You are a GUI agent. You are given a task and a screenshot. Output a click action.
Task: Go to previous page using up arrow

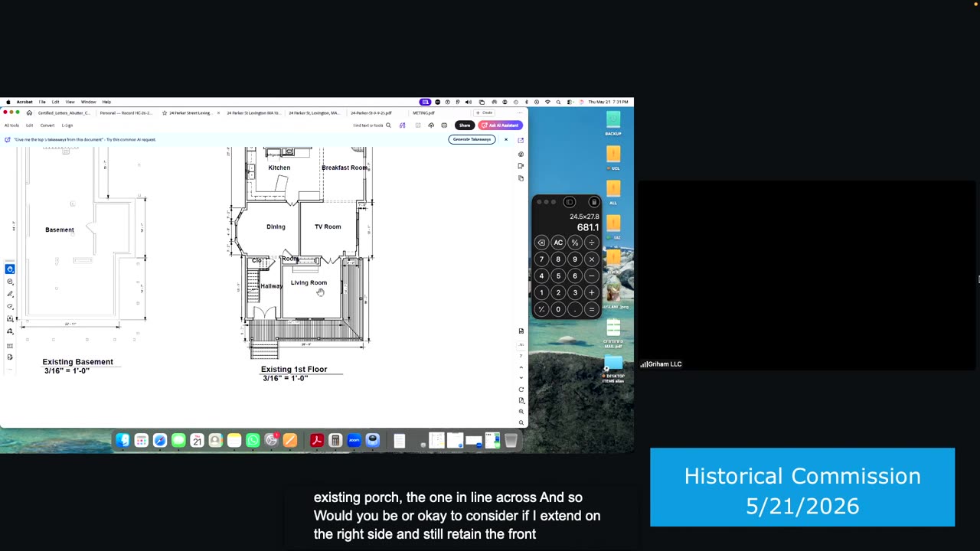pyautogui.click(x=521, y=367)
